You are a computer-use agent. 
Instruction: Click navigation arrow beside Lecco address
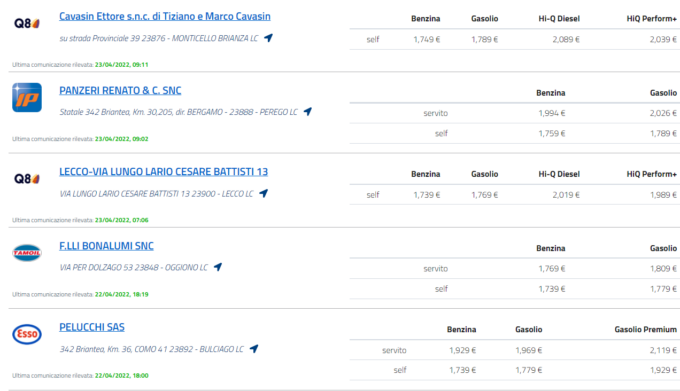(x=263, y=193)
